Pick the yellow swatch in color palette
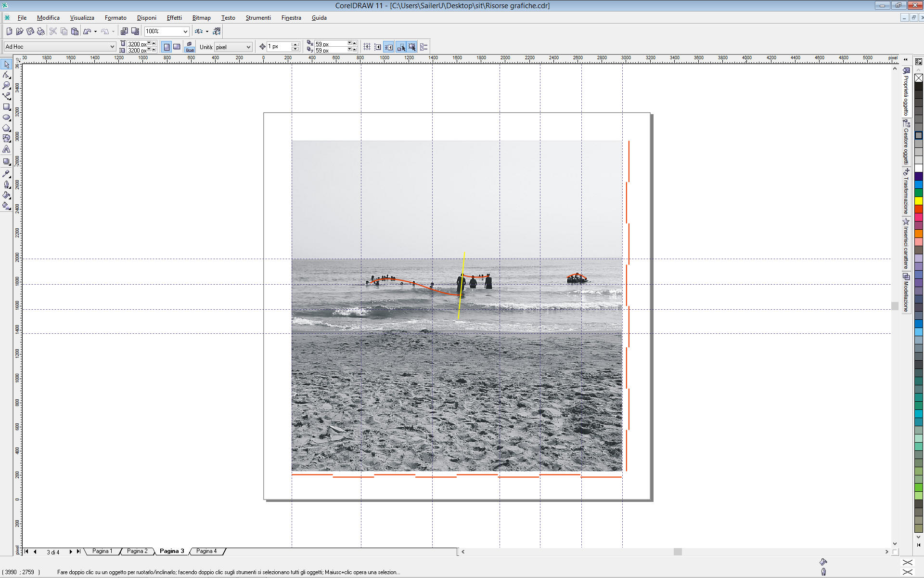 (x=919, y=200)
